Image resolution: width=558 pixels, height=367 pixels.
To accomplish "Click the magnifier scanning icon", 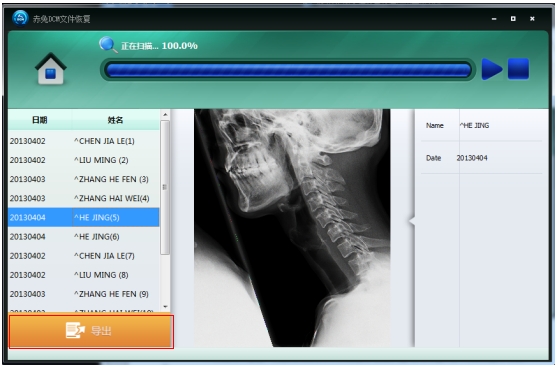I will 108,44.
